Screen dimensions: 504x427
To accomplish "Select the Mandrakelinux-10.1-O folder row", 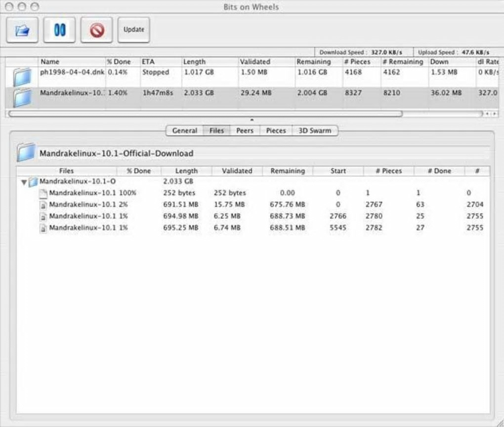I will (253, 181).
